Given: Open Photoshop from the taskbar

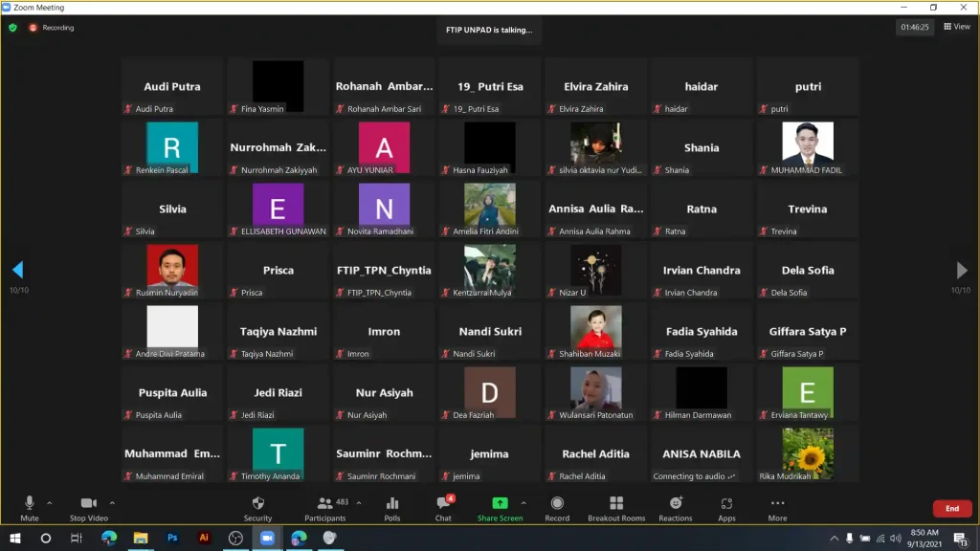Looking at the screenshot, I should [172, 538].
